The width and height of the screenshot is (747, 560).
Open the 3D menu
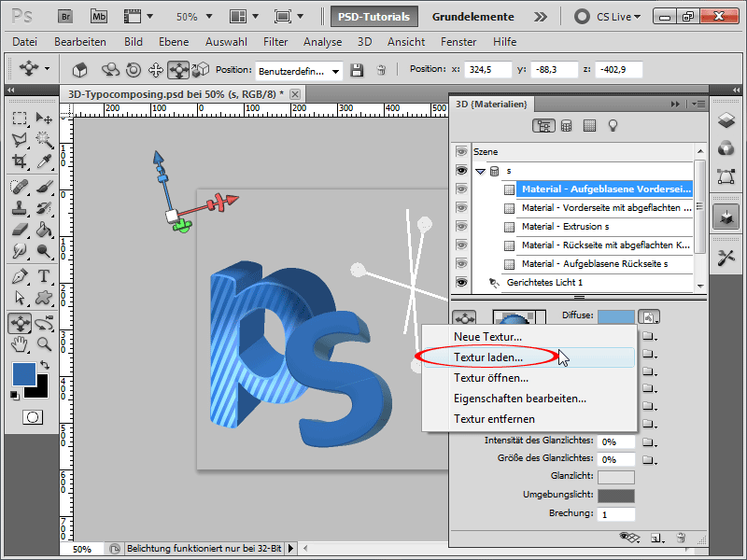tap(364, 42)
